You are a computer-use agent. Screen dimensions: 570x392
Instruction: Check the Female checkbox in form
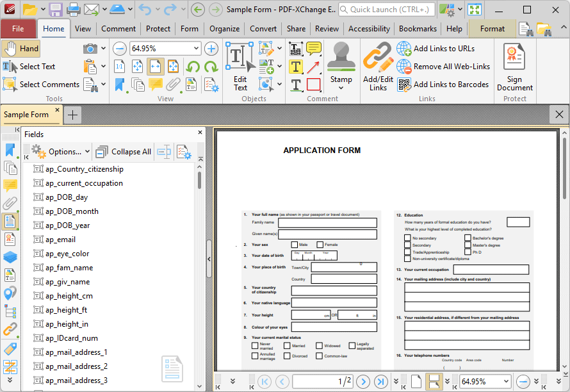(320, 245)
